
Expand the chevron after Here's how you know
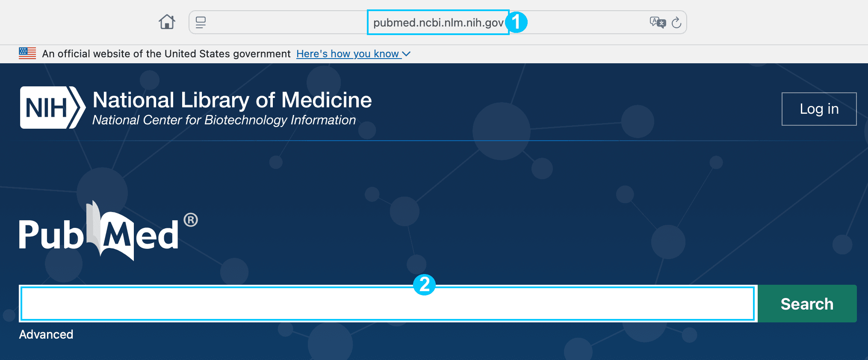[x=406, y=54]
